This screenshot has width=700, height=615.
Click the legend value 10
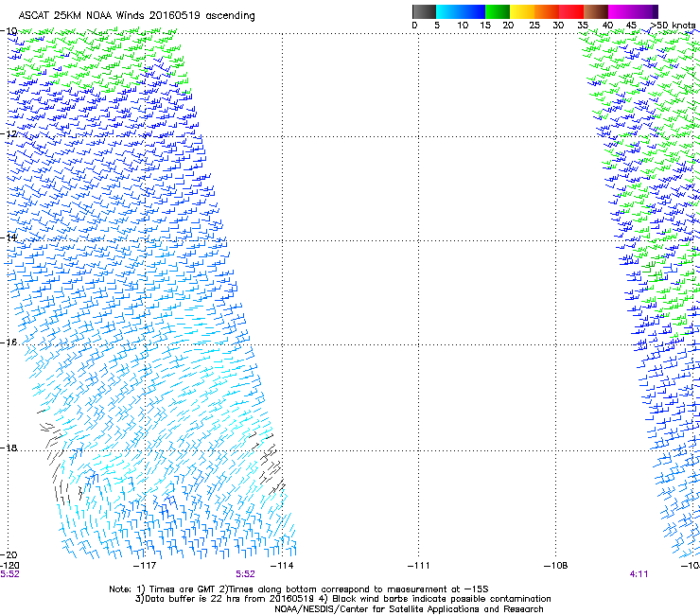463,26
